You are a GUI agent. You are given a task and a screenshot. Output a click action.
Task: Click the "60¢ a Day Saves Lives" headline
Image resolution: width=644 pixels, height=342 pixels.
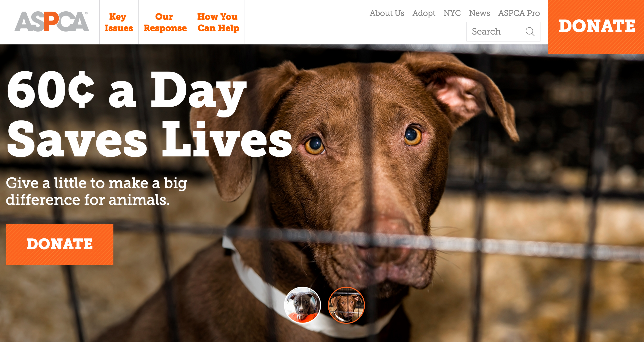pos(149,114)
